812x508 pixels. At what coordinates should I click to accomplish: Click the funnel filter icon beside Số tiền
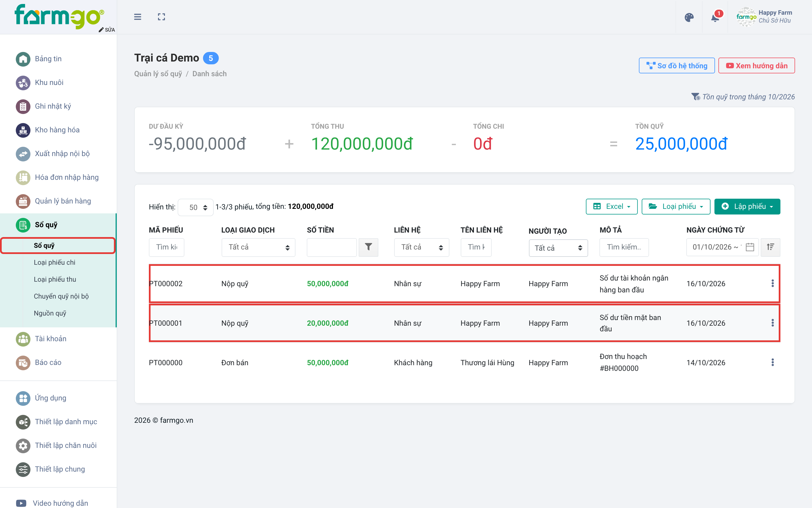tap(369, 247)
